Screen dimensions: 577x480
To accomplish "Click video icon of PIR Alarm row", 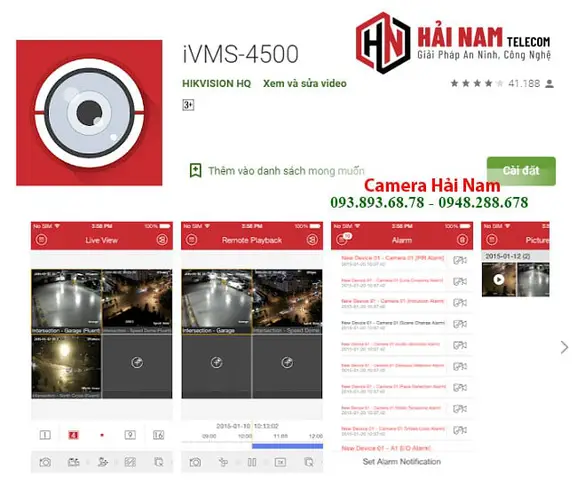I will pyautogui.click(x=460, y=260).
